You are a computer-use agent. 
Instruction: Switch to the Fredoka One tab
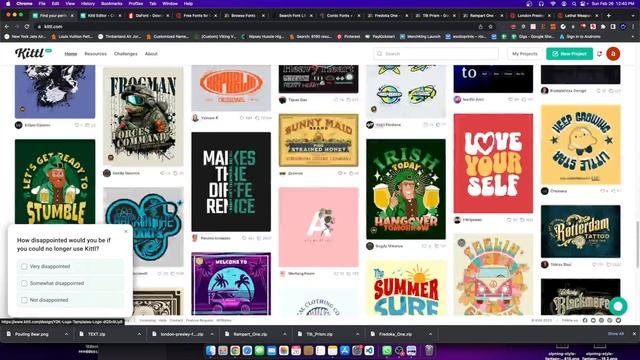pyautogui.click(x=387, y=16)
